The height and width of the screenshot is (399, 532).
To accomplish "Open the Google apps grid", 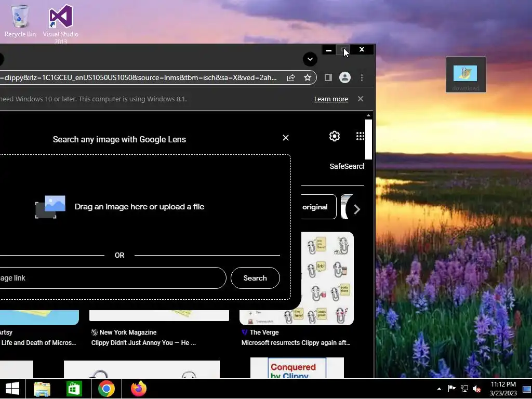I will point(360,136).
